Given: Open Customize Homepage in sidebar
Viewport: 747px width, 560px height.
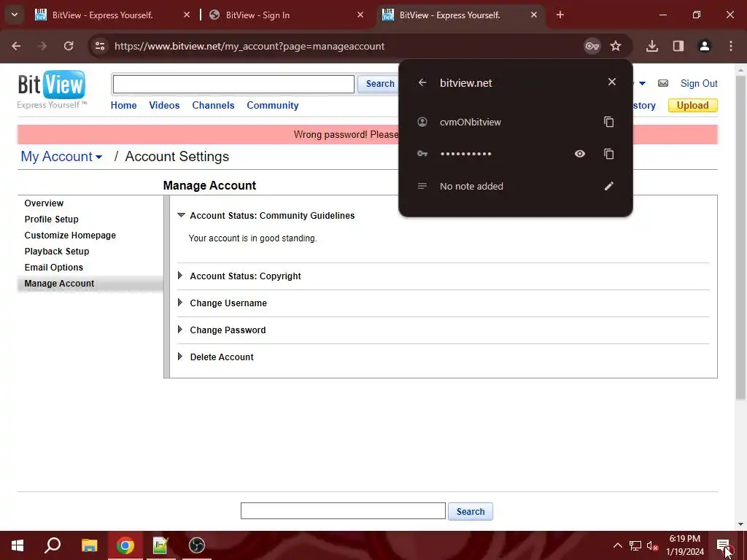Looking at the screenshot, I should [x=70, y=236].
